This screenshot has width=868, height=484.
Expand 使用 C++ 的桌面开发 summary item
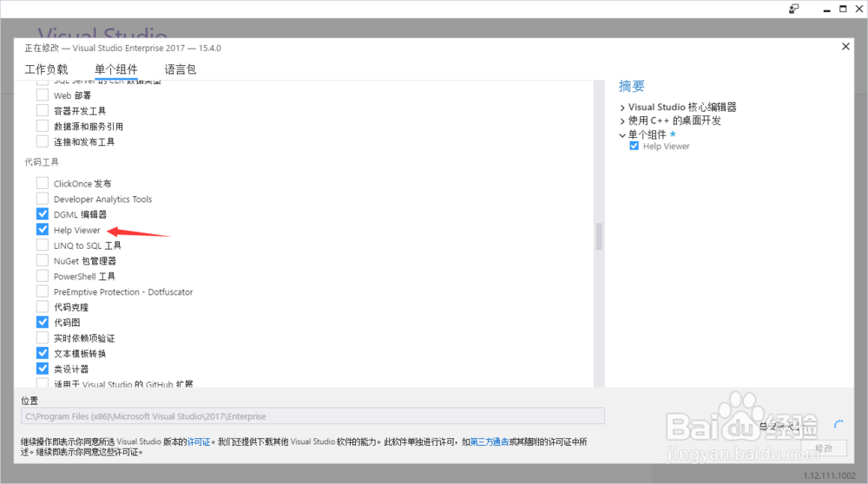click(x=622, y=121)
